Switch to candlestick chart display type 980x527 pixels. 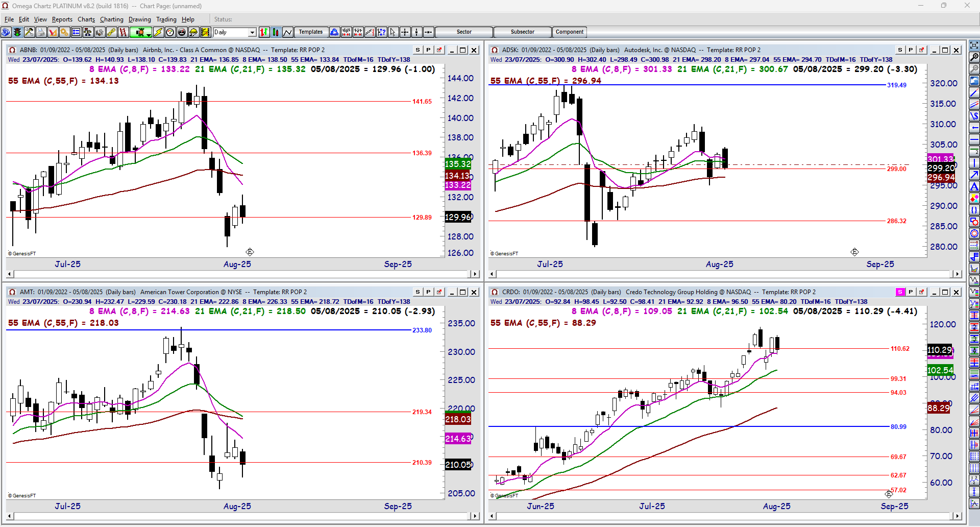coord(276,32)
